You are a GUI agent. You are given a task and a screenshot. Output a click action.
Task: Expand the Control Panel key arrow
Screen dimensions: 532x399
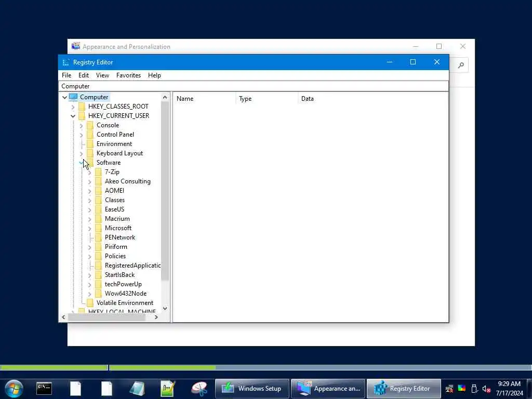click(81, 135)
